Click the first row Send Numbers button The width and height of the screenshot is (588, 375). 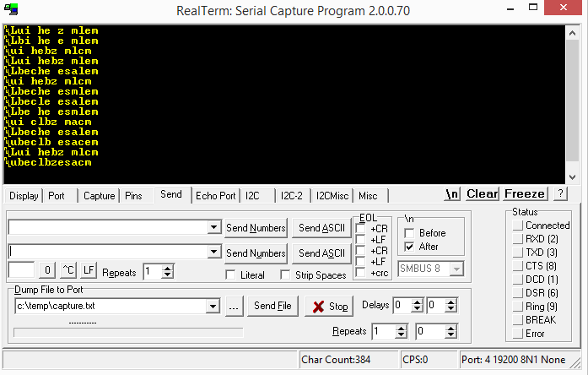pos(256,228)
